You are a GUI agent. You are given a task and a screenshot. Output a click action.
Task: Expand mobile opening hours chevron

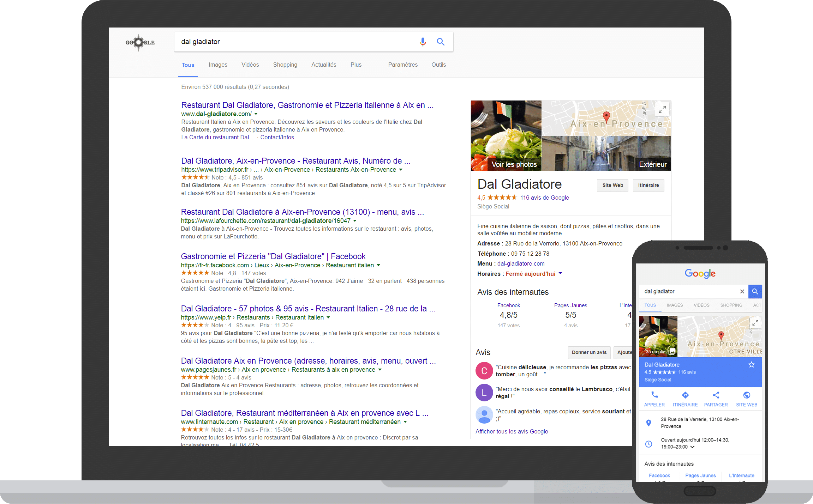pyautogui.click(x=692, y=447)
